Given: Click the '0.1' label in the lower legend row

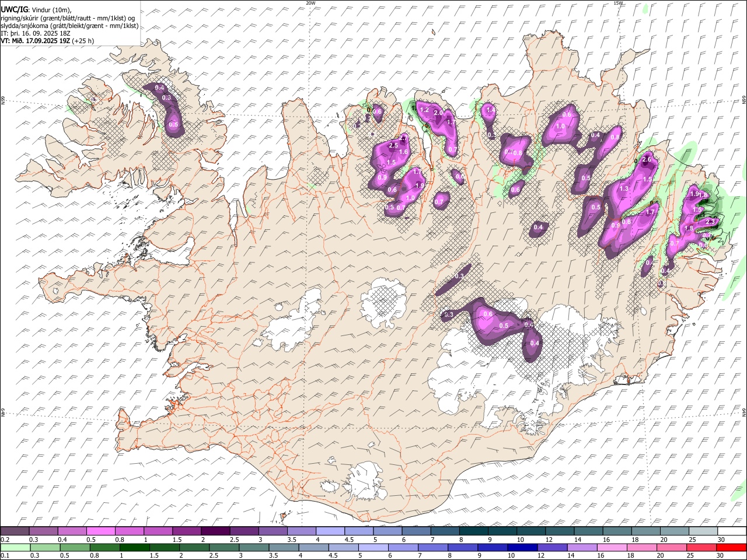Looking at the screenshot, I should coord(5,556).
